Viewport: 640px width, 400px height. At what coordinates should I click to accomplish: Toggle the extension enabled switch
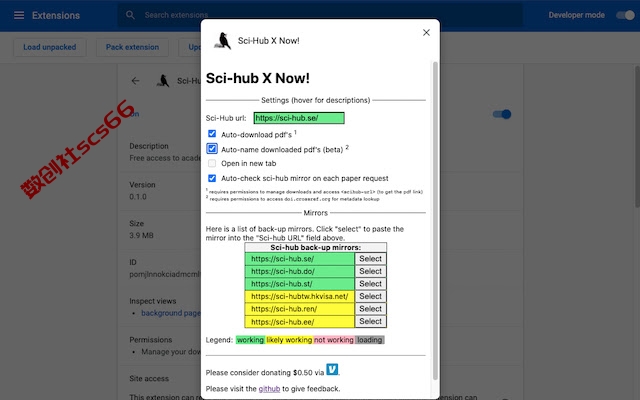(x=502, y=114)
